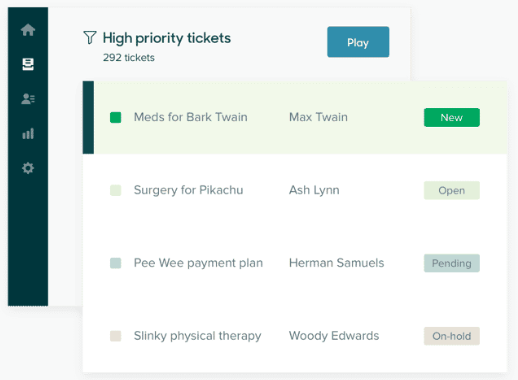Open the Views tickets icon in sidebar
Viewport: 518px width, 380px height.
click(x=28, y=64)
